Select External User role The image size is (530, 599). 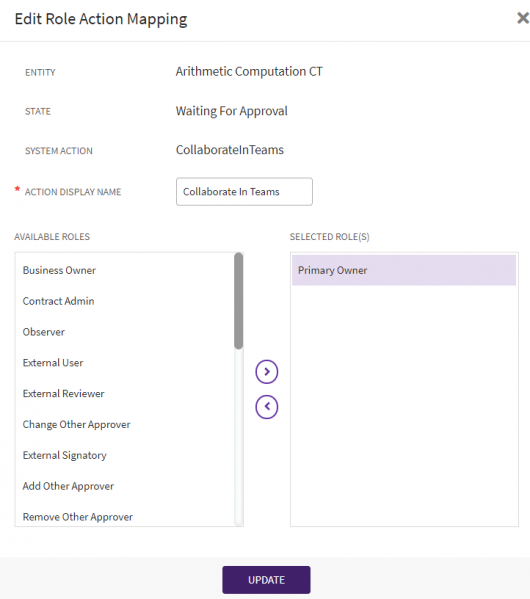coord(125,363)
